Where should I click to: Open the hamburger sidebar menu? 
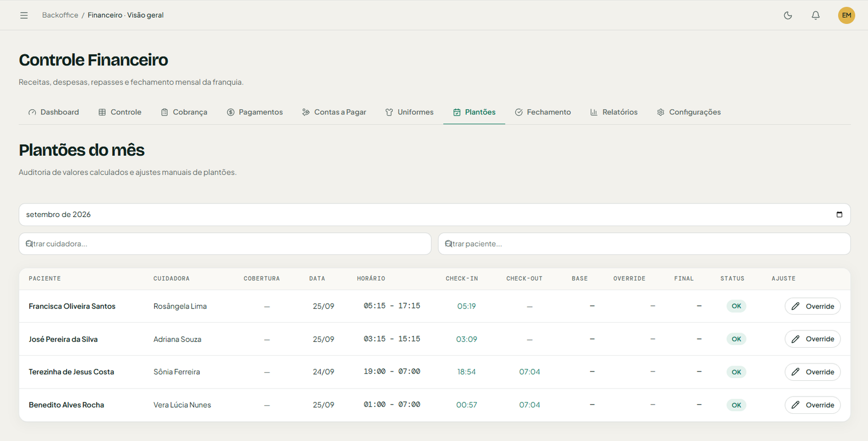(x=24, y=15)
